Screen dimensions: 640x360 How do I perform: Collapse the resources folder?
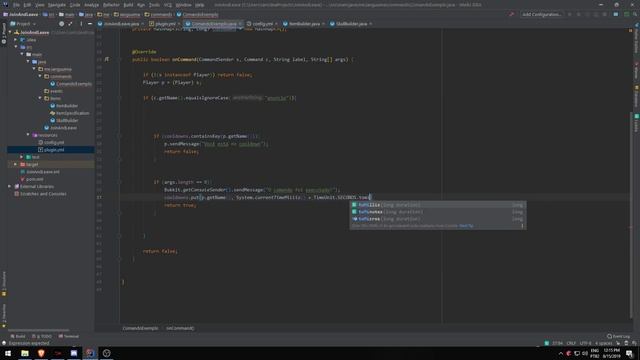[x=28, y=135]
